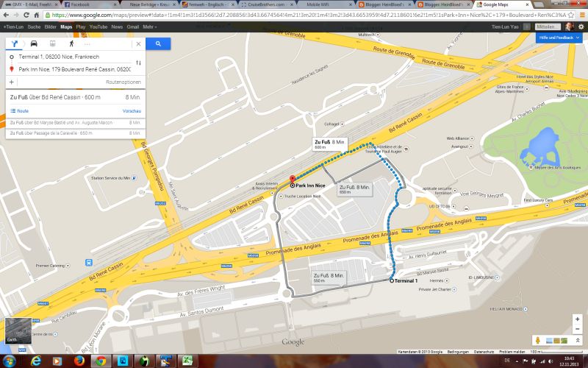Switch to Earth view thumbnail
The image size is (588, 368).
[x=18, y=330]
